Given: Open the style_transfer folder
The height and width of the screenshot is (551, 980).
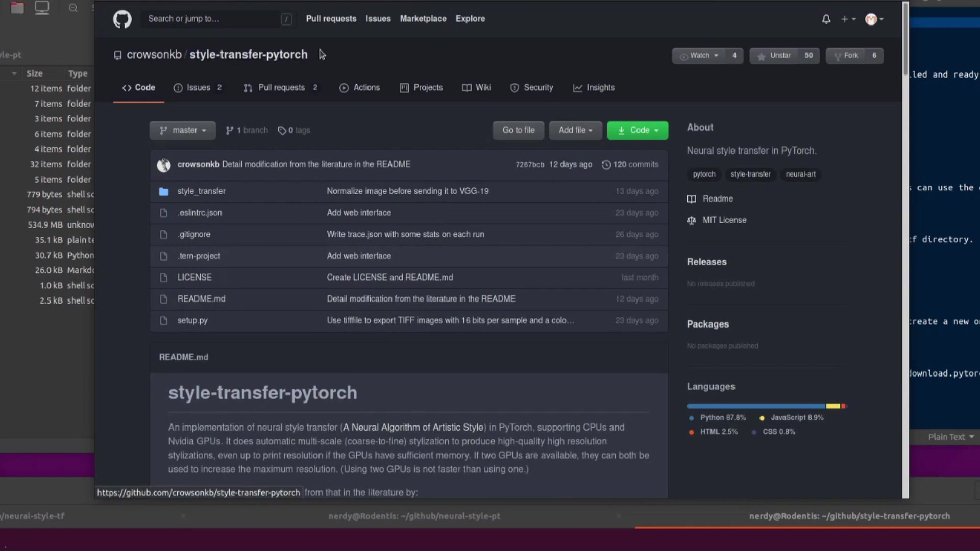Looking at the screenshot, I should 201,191.
